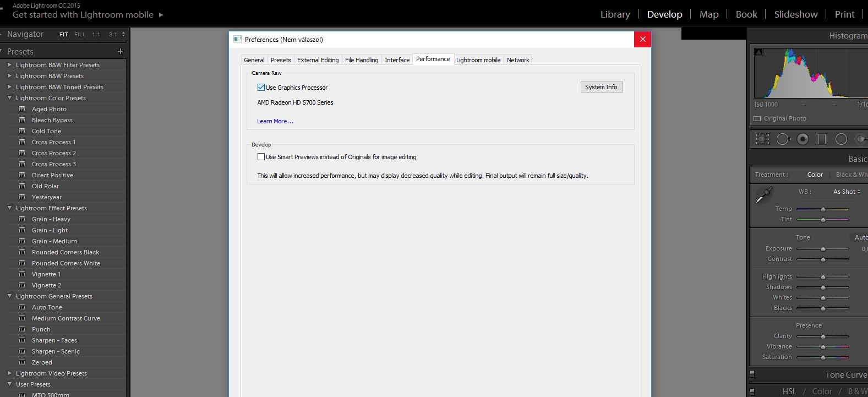
Task: Click the Exposure slider handle
Action: coord(823,249)
